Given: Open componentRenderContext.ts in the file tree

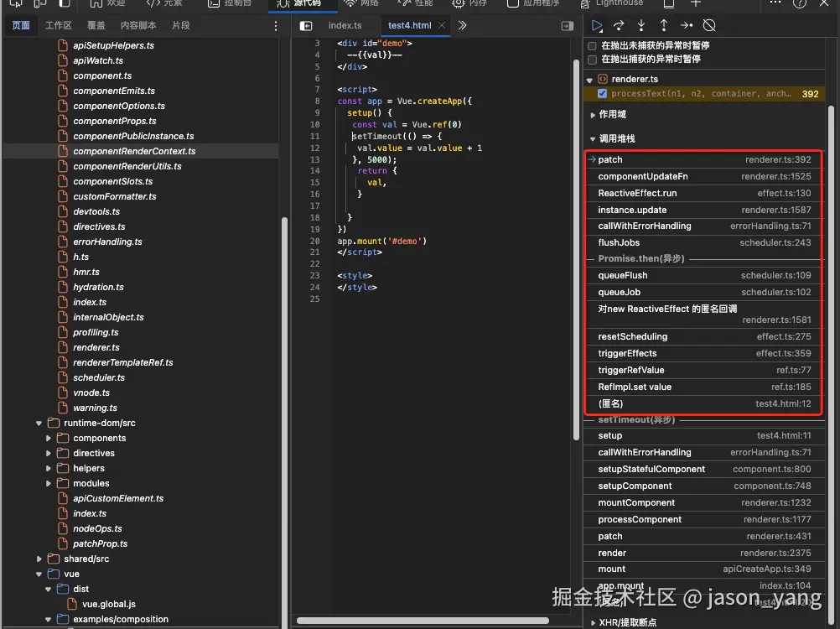Looking at the screenshot, I should (x=134, y=151).
